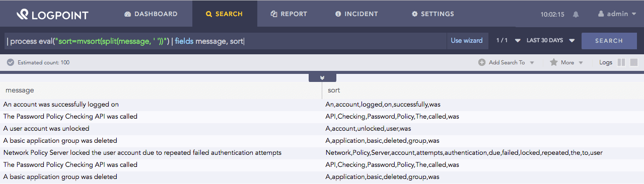The width and height of the screenshot is (644, 184).
Task: Click the LogPoint logo
Action: (x=52, y=14)
